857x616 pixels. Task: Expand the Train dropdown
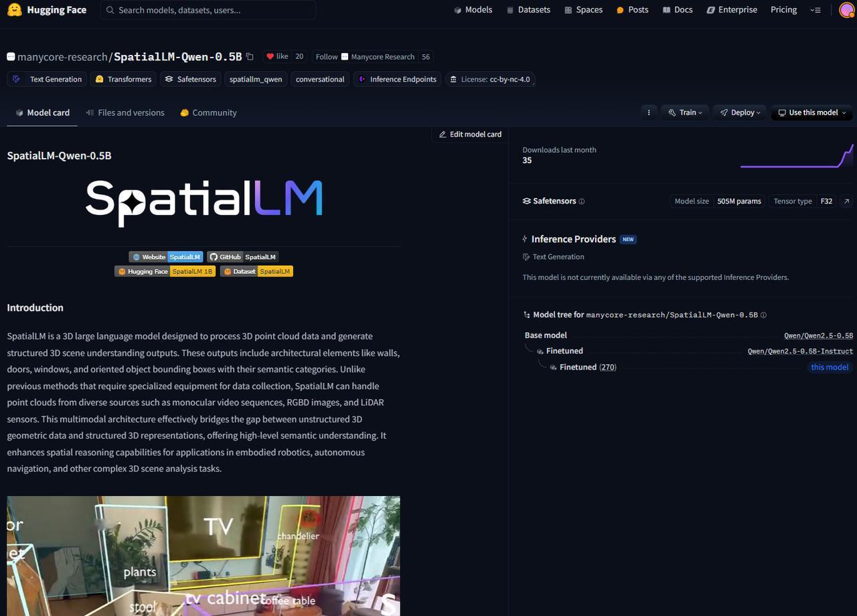(x=685, y=112)
